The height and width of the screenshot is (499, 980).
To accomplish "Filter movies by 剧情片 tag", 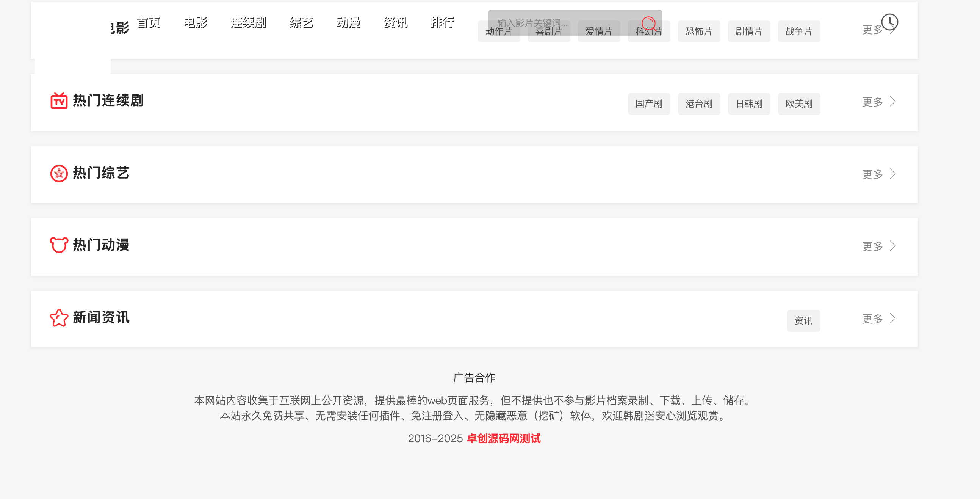I will pyautogui.click(x=749, y=31).
